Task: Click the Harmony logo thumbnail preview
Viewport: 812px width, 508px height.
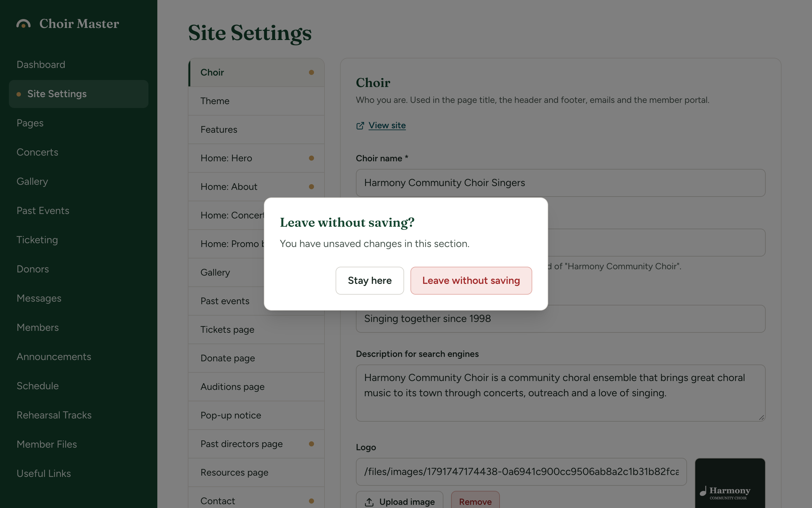Action: (730, 483)
